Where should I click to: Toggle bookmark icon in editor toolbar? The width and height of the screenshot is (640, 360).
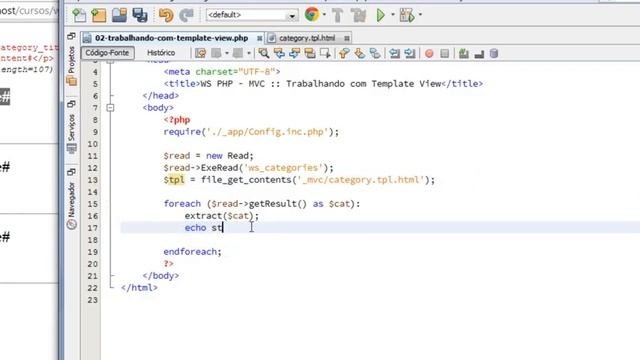coord(375,53)
